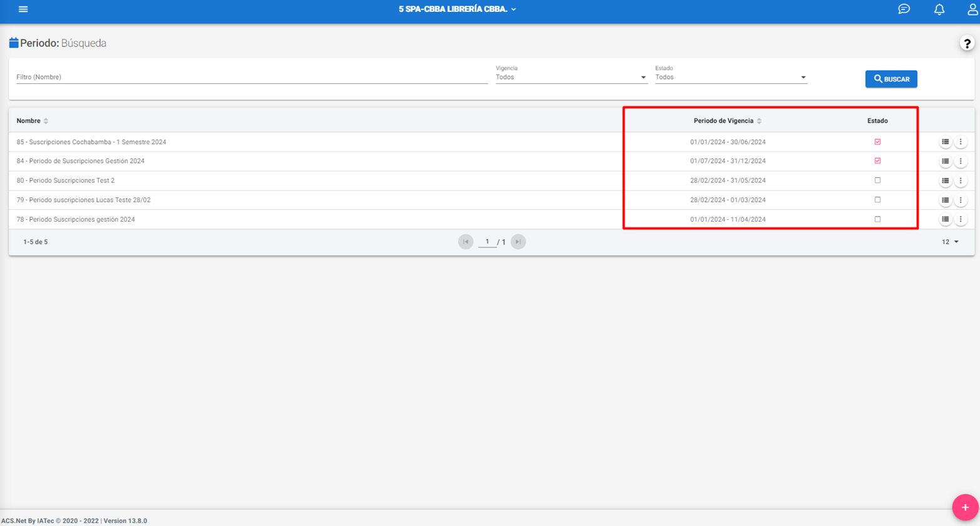The image size is (980, 526).
Task: Click the ACS.Net Version 13.8.0 footer text
Action: tap(74, 520)
